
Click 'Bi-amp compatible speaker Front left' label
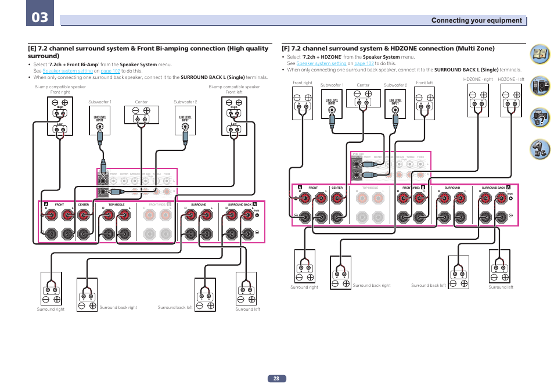[x=234, y=89]
